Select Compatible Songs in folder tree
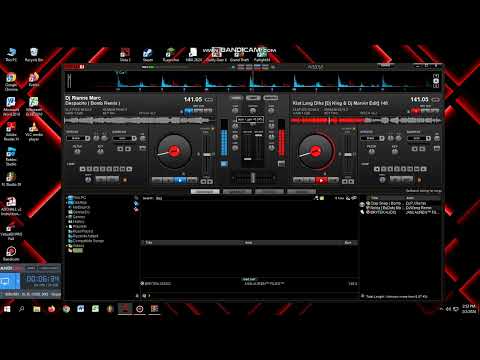This screenshot has width=480, height=360. pyautogui.click(x=88, y=241)
